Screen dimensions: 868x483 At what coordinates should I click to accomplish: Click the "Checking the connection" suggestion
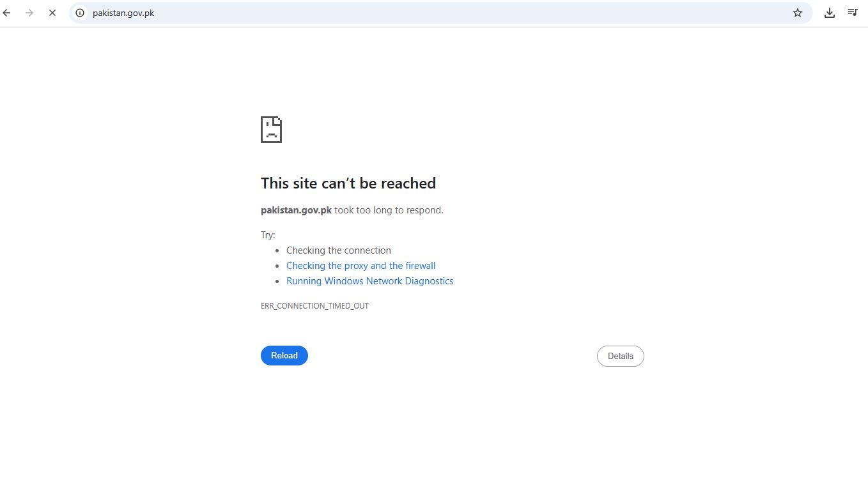point(339,250)
